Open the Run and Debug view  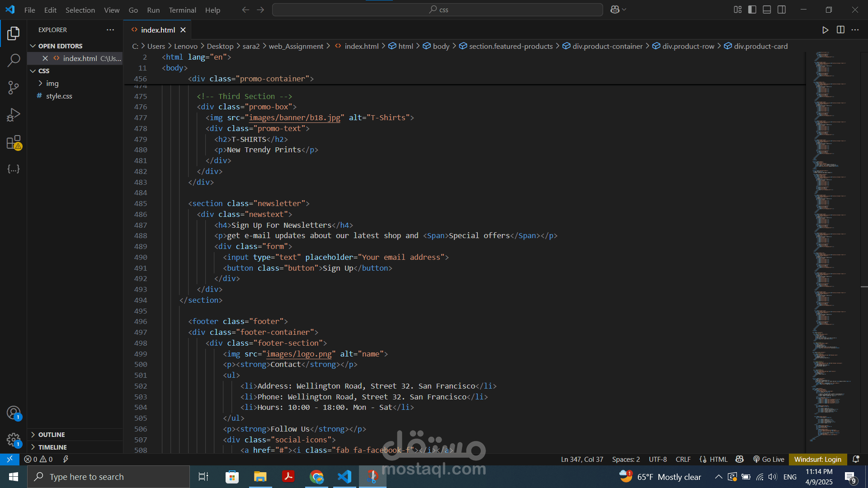14,115
